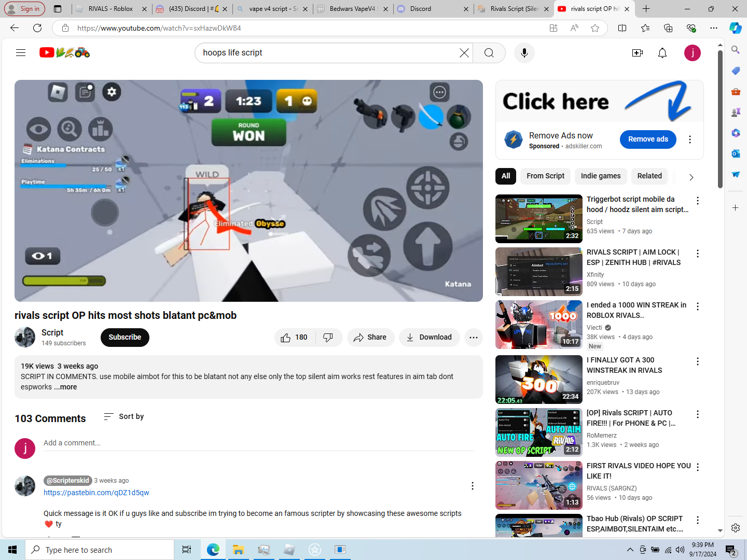Like the video with thumbs up
The width and height of the screenshot is (747, 560).
(x=294, y=338)
